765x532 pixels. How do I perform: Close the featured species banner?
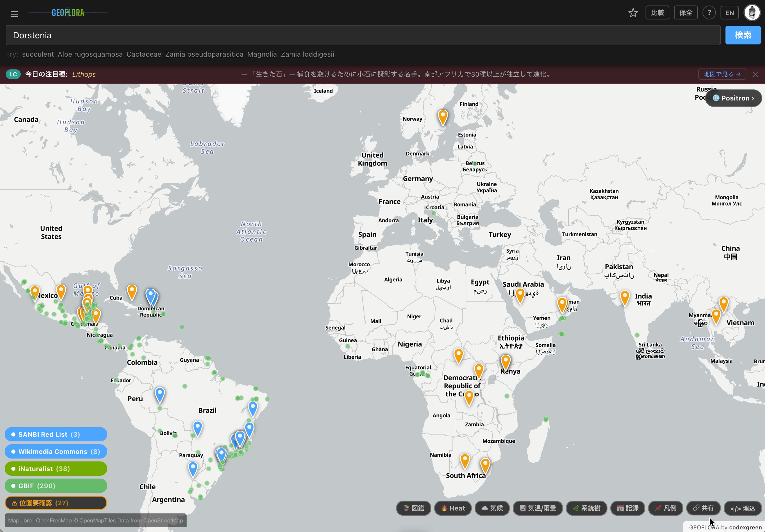755,74
